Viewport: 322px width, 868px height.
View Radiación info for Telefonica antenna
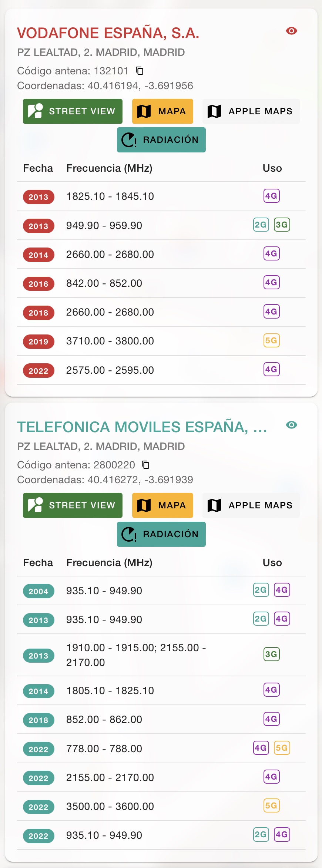coord(161,534)
